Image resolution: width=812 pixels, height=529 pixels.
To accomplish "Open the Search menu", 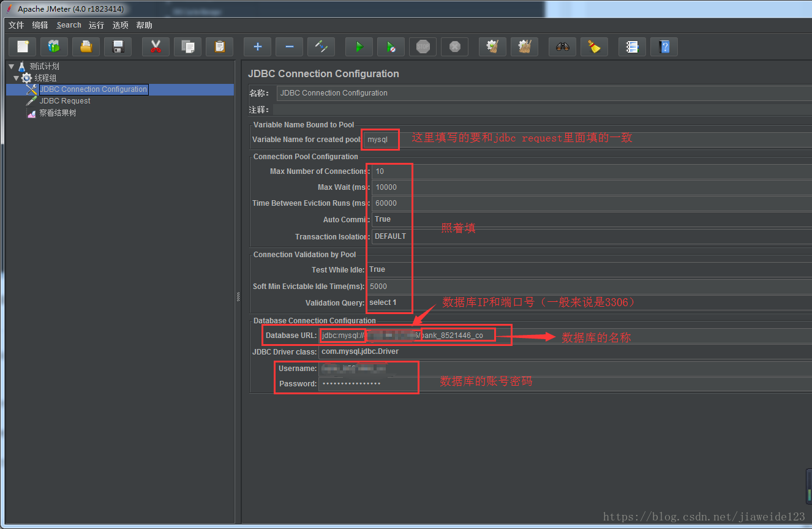I will 69,25.
